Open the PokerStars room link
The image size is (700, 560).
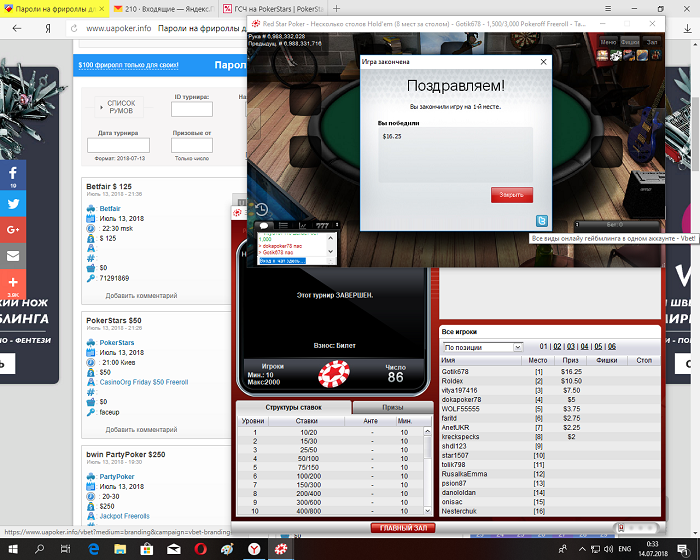[117, 343]
